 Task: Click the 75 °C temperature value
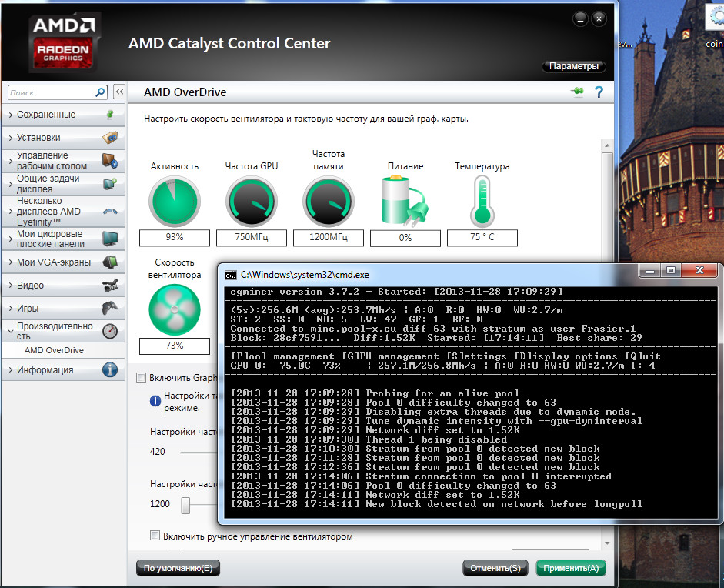point(482,237)
